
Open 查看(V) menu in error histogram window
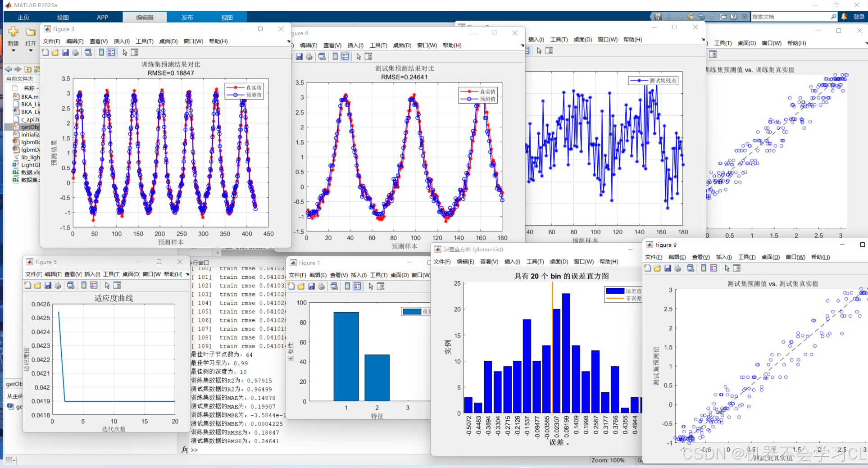(x=489, y=262)
